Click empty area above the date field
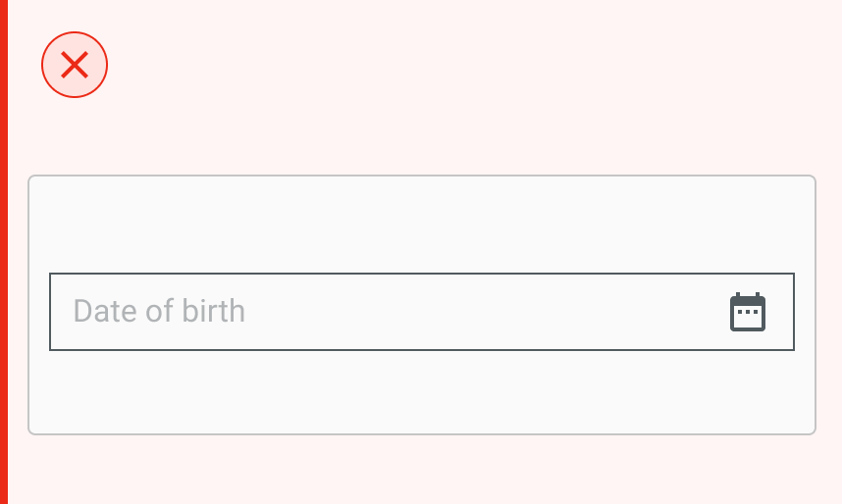 (422, 224)
